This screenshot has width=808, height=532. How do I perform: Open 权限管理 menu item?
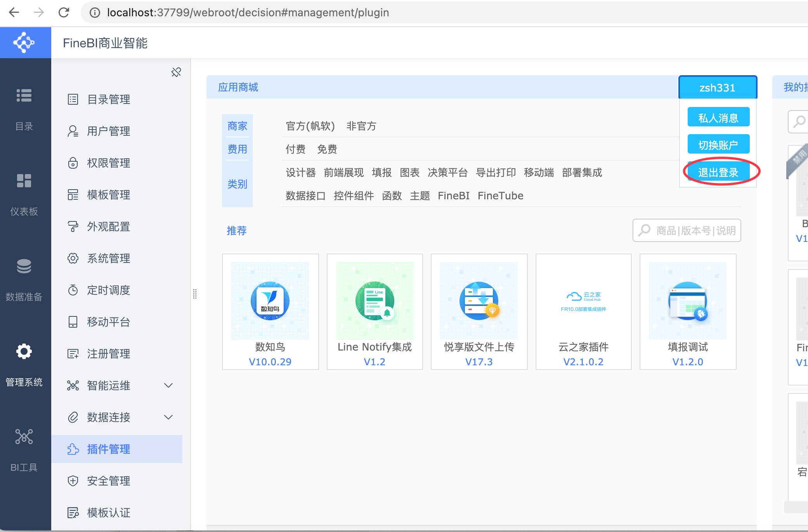click(x=117, y=163)
